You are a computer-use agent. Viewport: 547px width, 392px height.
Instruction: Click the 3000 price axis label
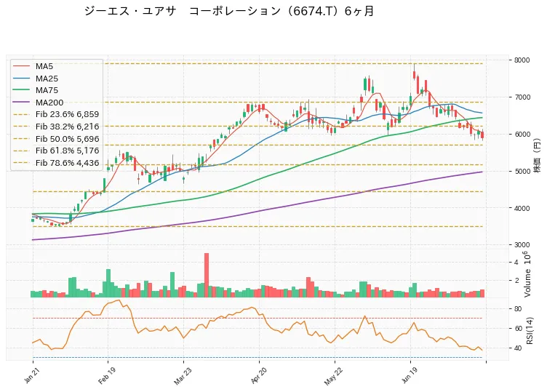[522, 245]
